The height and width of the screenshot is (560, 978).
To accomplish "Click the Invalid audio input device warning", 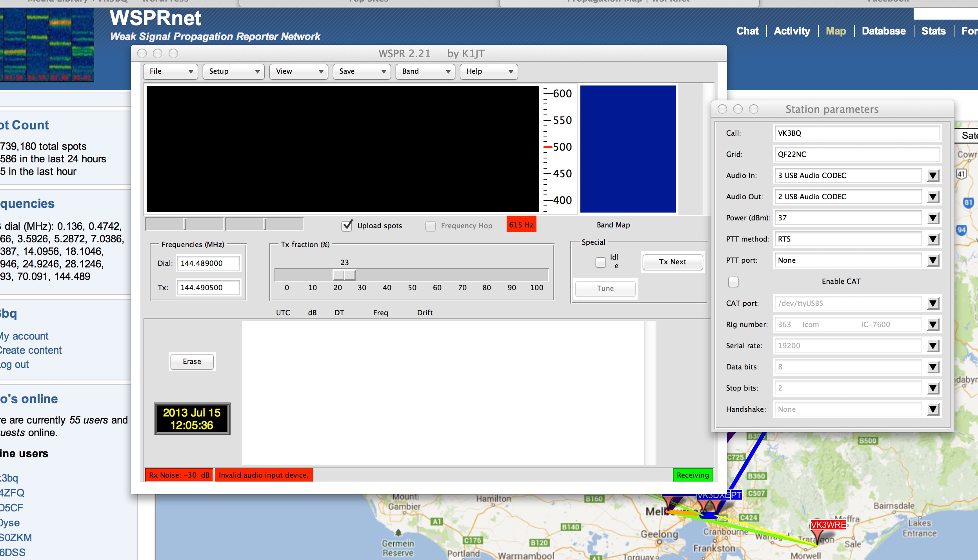I will (x=264, y=475).
